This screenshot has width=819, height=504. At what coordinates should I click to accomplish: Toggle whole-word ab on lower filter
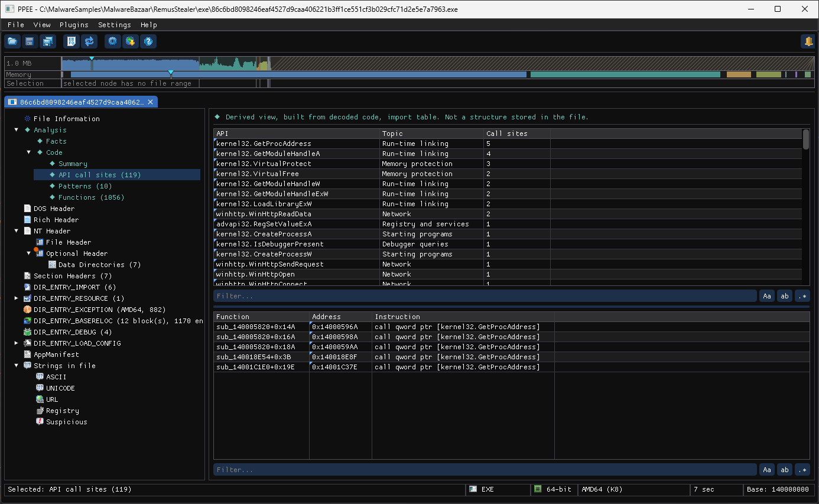coord(785,470)
